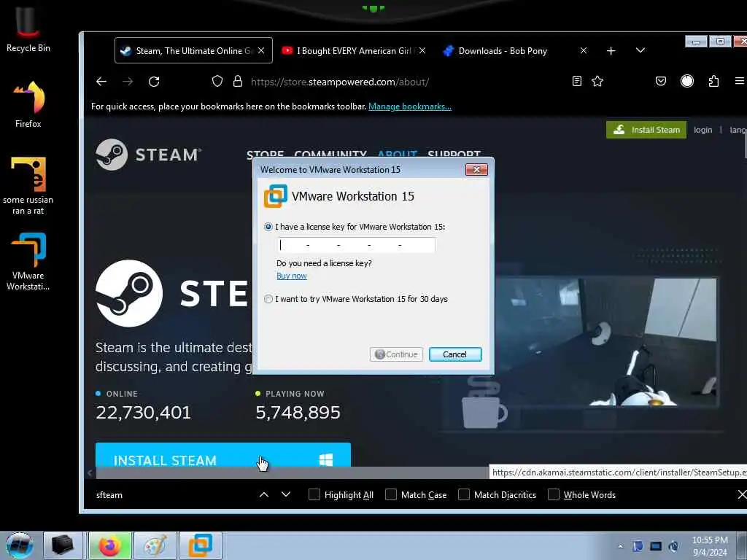Open the Firefox desktop shortcut
This screenshot has height=560, width=747.
[x=28, y=104]
